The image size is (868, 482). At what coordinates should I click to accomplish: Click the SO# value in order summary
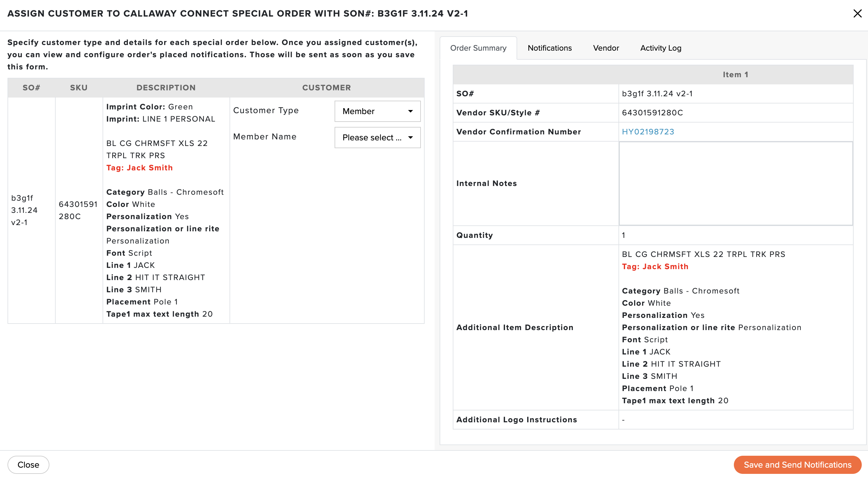(x=657, y=94)
